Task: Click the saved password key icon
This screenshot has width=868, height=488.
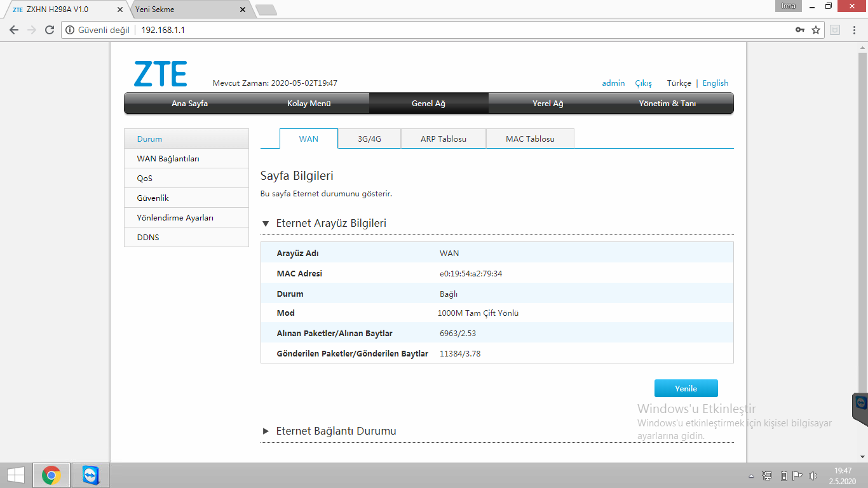Action: pyautogui.click(x=800, y=30)
